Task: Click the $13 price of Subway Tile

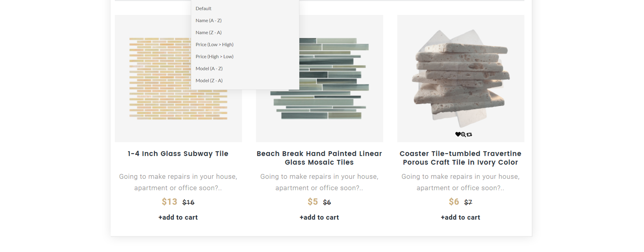Action: pyautogui.click(x=169, y=202)
